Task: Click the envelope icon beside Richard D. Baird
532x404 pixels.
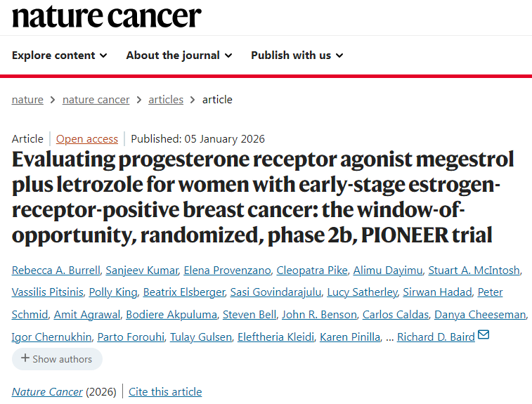Action: coord(484,335)
